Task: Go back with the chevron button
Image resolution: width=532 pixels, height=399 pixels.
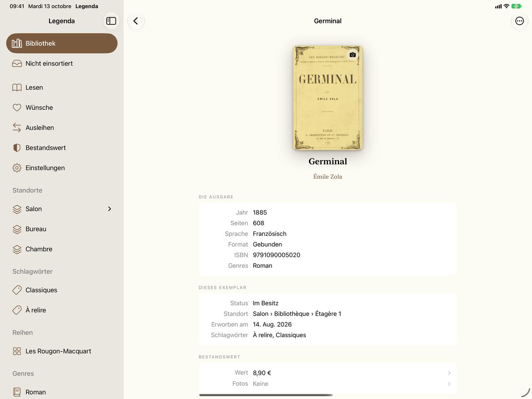Action: (x=136, y=21)
